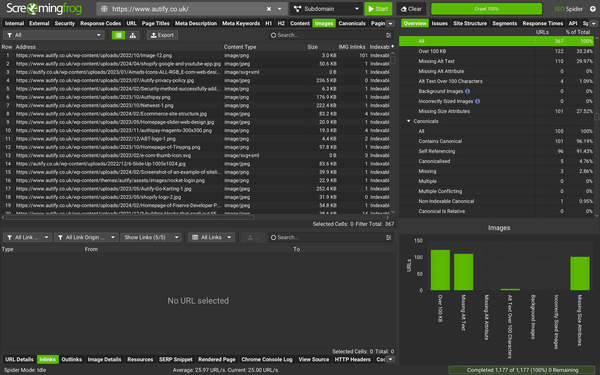
Task: Select the Self Referencing row
Action: pyautogui.click(x=496, y=151)
